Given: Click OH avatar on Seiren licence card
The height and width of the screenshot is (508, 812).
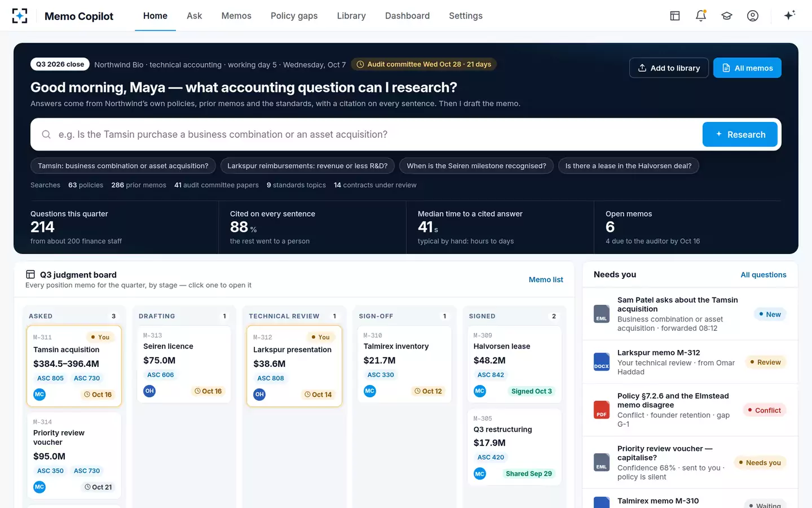Looking at the screenshot, I should coord(149,391).
